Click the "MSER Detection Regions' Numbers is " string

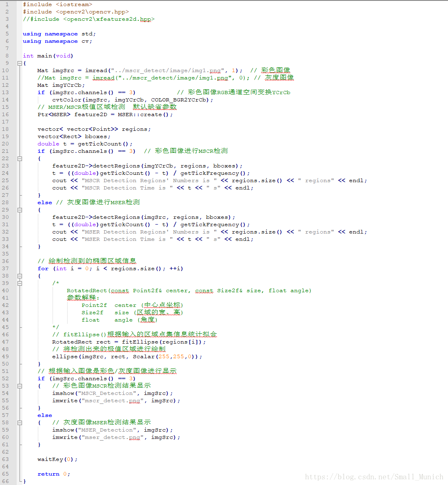(x=149, y=231)
